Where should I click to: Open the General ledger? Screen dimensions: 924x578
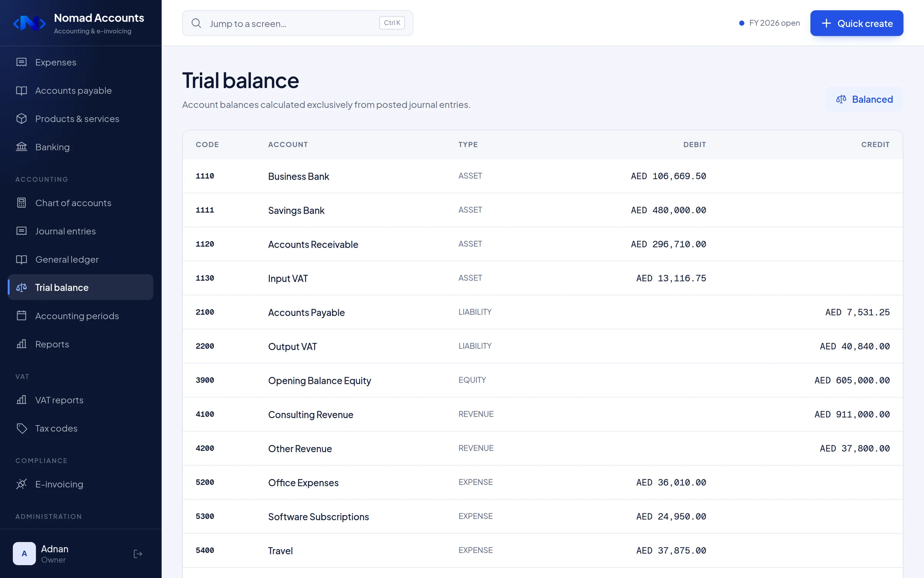pos(80,259)
